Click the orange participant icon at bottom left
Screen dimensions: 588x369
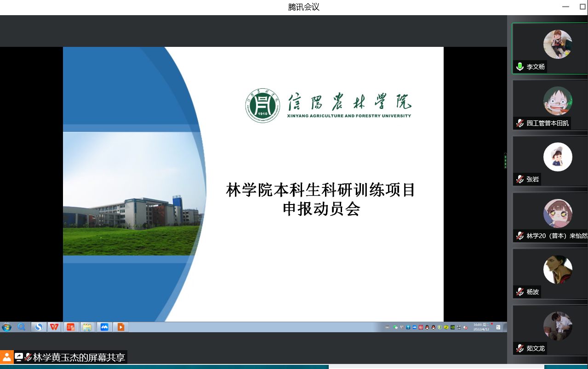(7, 357)
